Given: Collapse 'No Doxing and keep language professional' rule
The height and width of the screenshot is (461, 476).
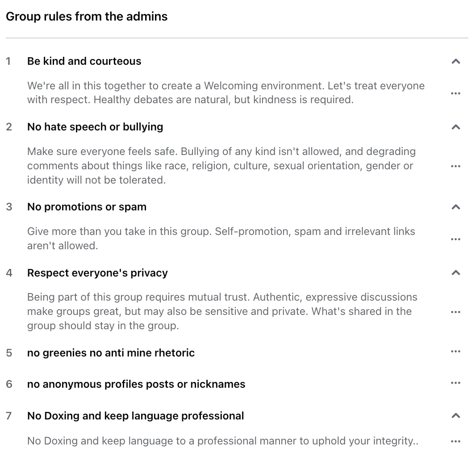Looking at the screenshot, I should click(455, 415).
